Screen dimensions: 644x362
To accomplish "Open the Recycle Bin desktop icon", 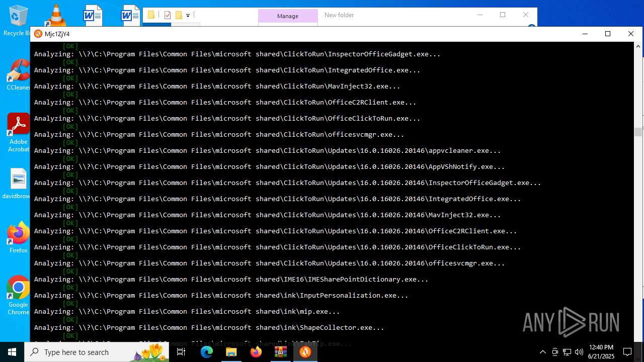I will point(18,20).
